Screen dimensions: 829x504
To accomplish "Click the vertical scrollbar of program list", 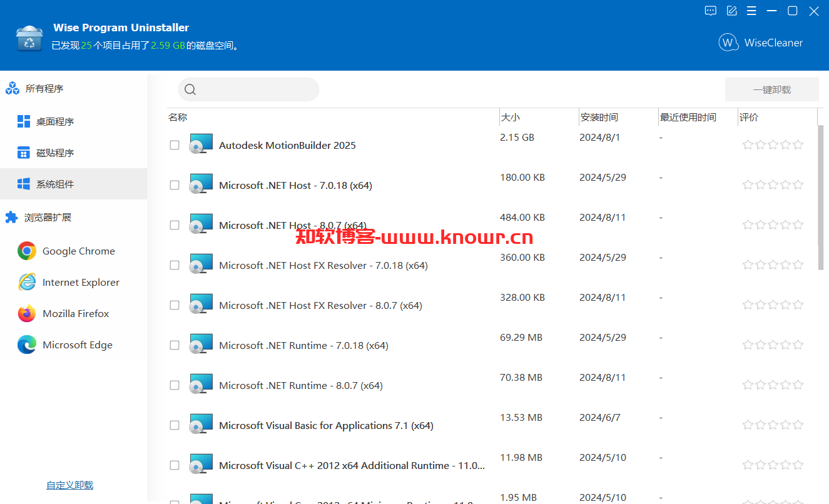I will [821, 198].
